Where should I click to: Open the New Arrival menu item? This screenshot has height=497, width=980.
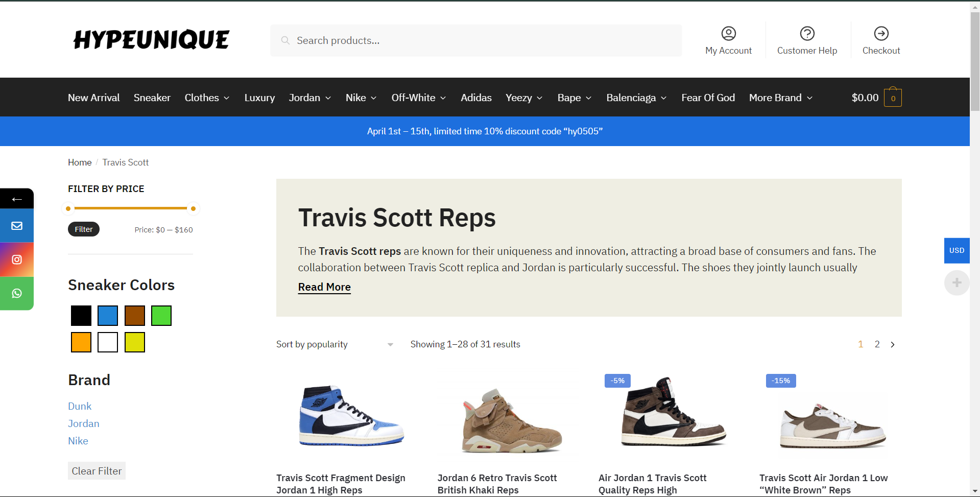(93, 98)
